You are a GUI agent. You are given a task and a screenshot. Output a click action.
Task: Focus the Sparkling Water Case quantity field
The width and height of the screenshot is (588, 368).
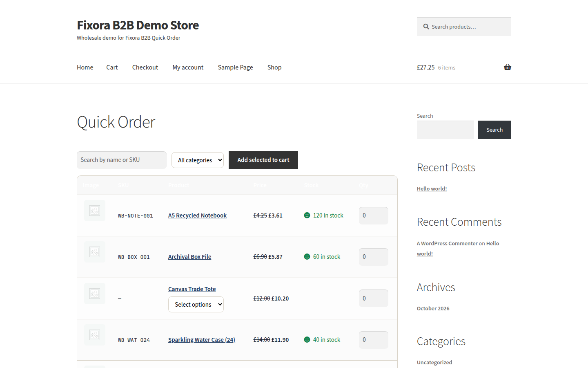(x=374, y=340)
